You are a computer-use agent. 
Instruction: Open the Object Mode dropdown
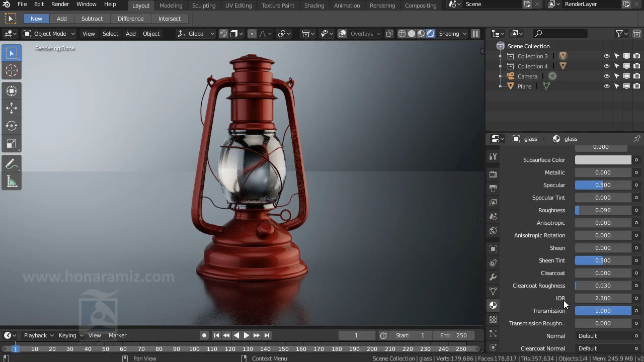[49, 34]
